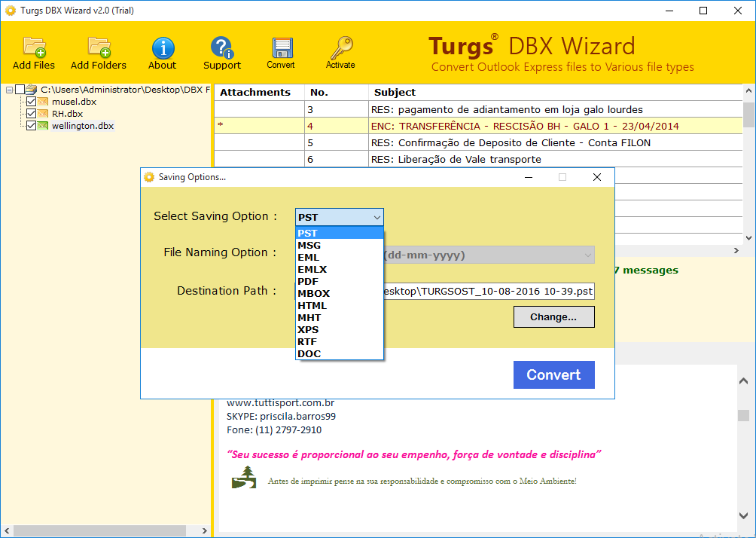Click the Activate key icon
Image resolution: width=756 pixels, height=538 pixels.
tap(341, 47)
